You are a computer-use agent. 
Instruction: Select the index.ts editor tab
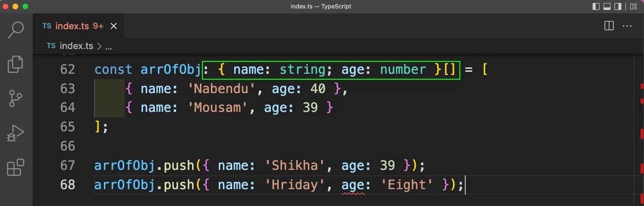(78, 26)
